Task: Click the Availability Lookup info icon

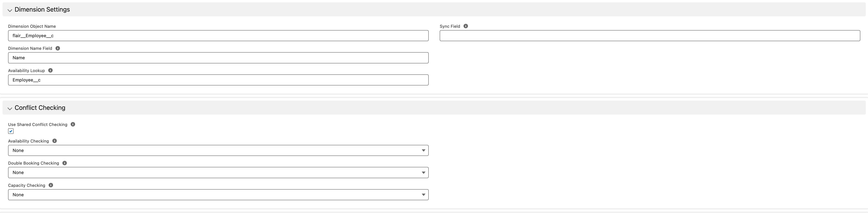Action: click(x=51, y=70)
